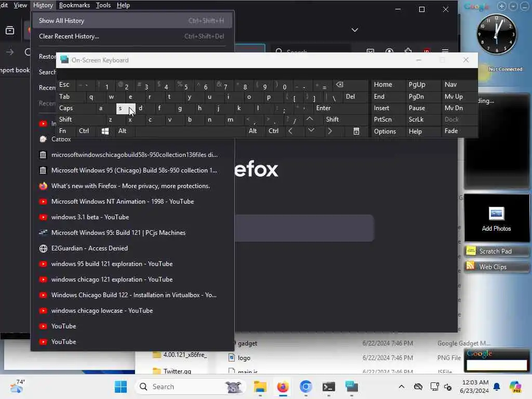
Task: Open Windows Chicago Build 122 Installation entry
Action: pos(132,295)
